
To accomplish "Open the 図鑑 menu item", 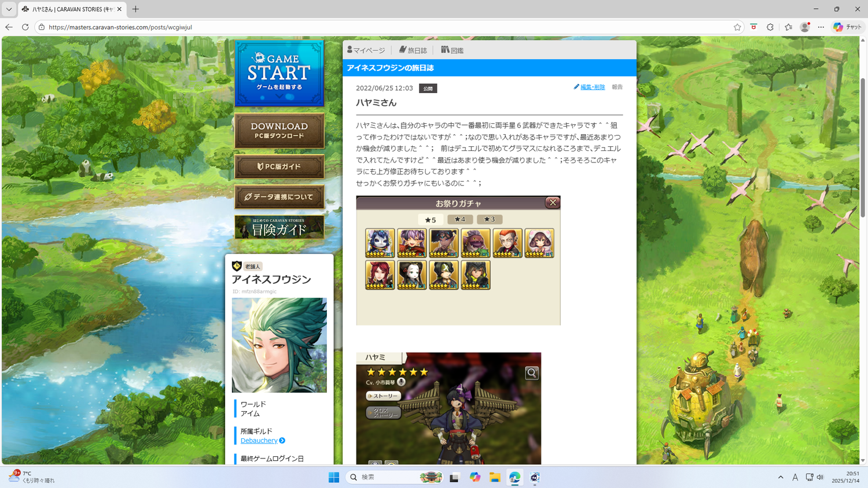I will (x=452, y=50).
